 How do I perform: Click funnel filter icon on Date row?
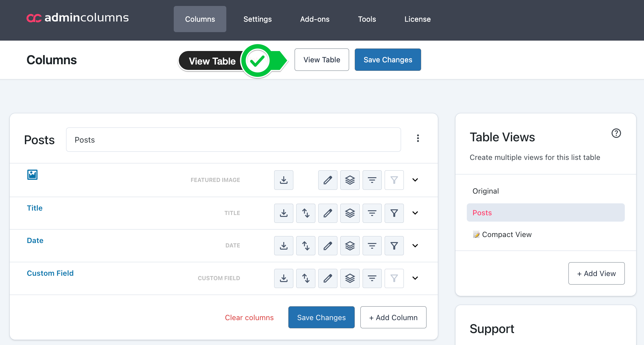coord(394,246)
